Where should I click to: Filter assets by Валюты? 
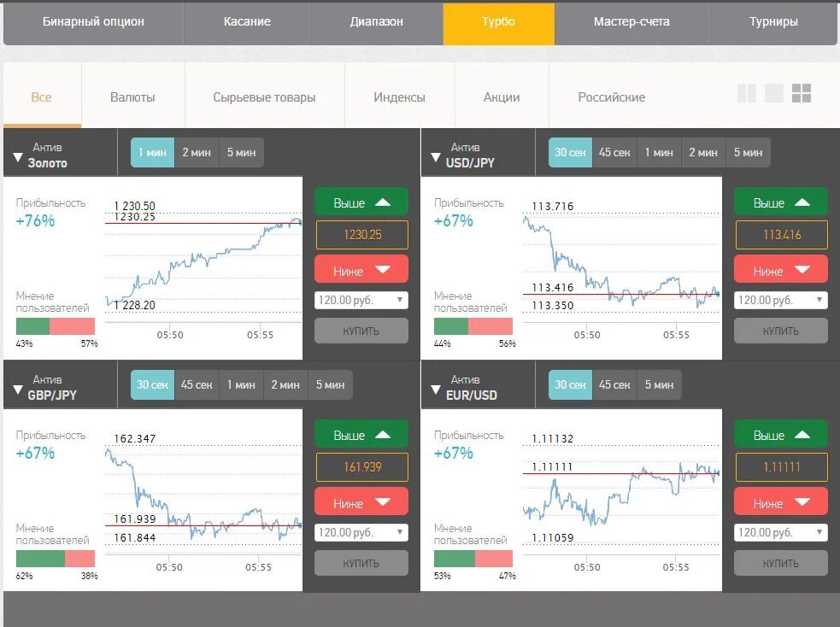click(132, 97)
